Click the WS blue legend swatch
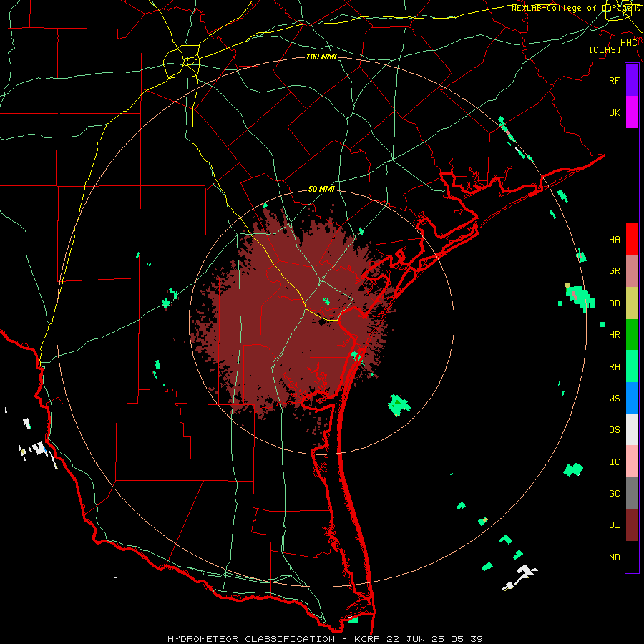 pyautogui.click(x=632, y=398)
